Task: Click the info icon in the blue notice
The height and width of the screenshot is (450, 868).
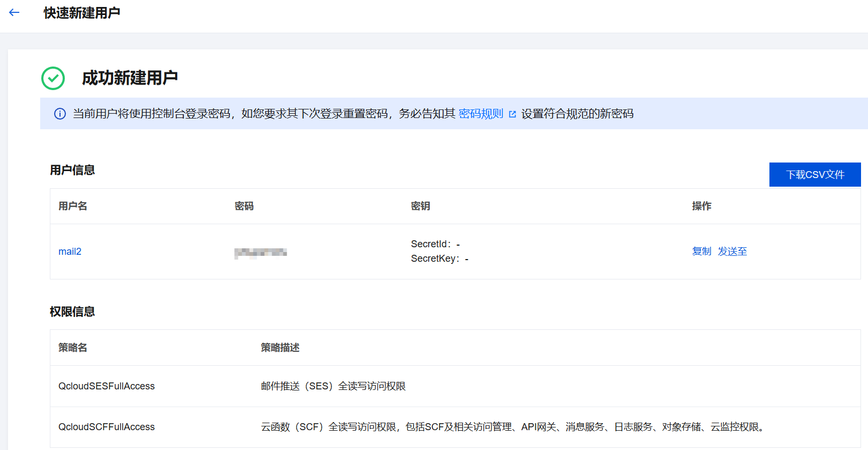Action: 60,114
